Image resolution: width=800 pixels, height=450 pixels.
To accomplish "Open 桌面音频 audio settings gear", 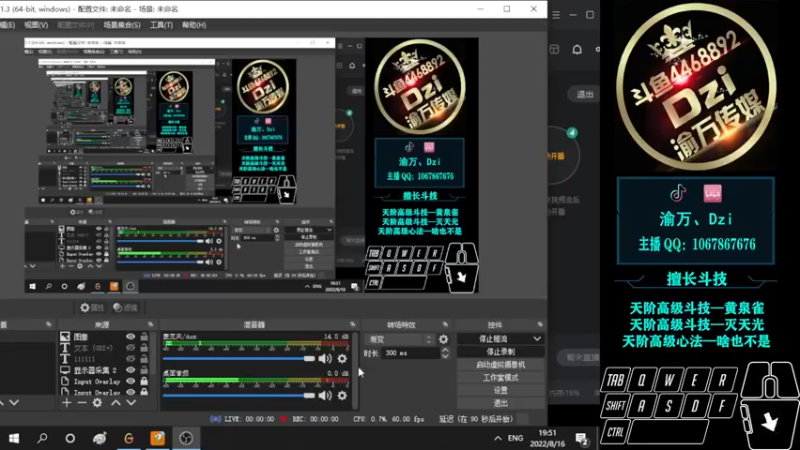I will (342, 395).
